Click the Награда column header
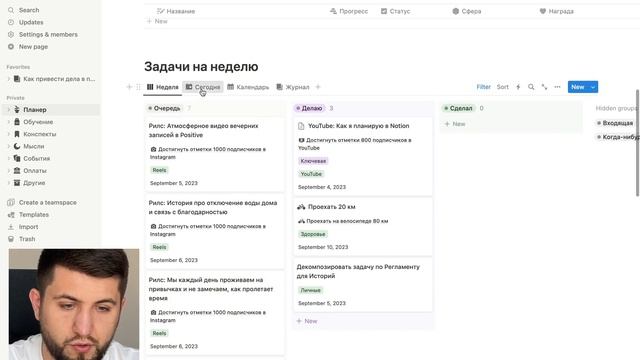 (557, 11)
